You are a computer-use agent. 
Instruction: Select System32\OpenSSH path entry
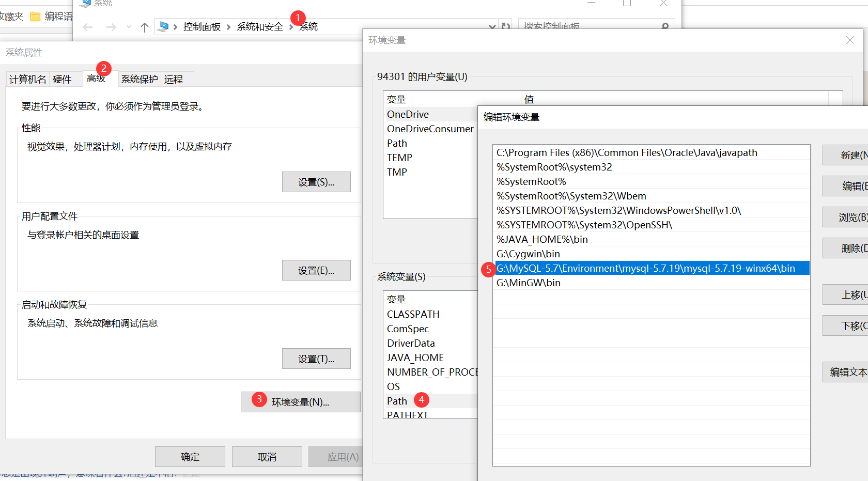click(x=651, y=225)
